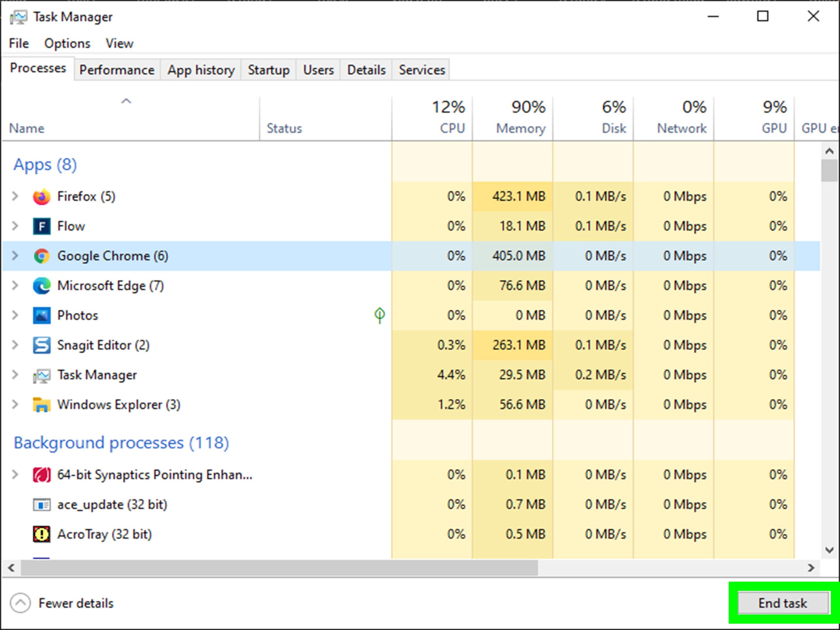Sort by the GPU column header

click(754, 118)
